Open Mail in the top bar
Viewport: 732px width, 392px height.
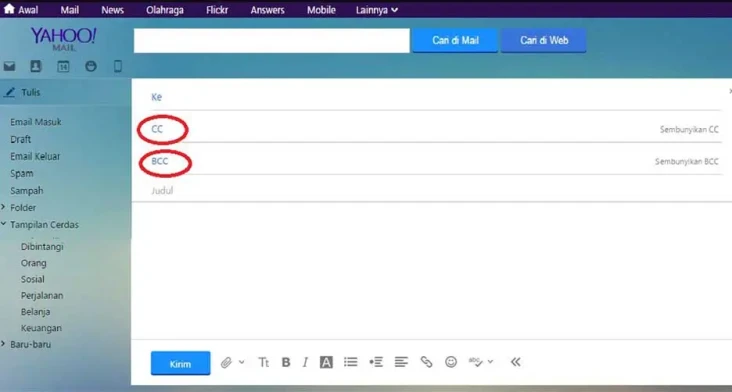click(x=70, y=10)
